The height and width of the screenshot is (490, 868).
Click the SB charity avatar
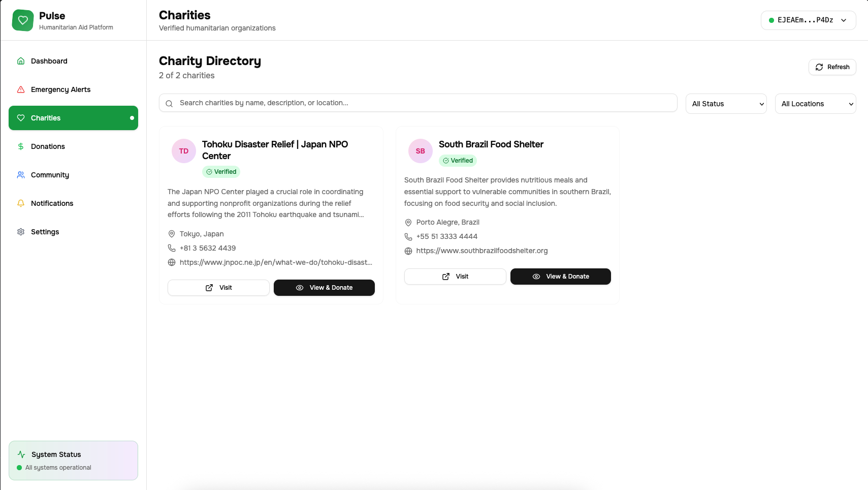(421, 151)
